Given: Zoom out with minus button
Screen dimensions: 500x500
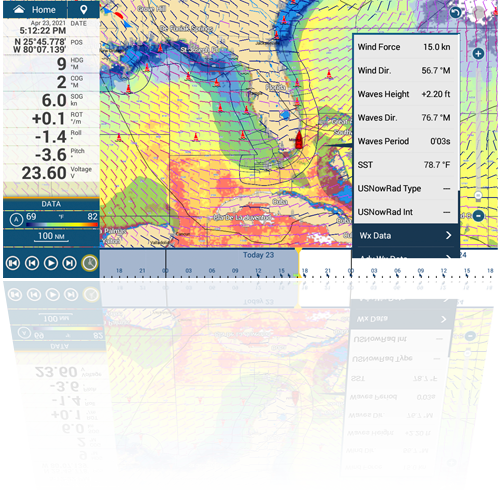Looking at the screenshot, I should click(x=478, y=216).
